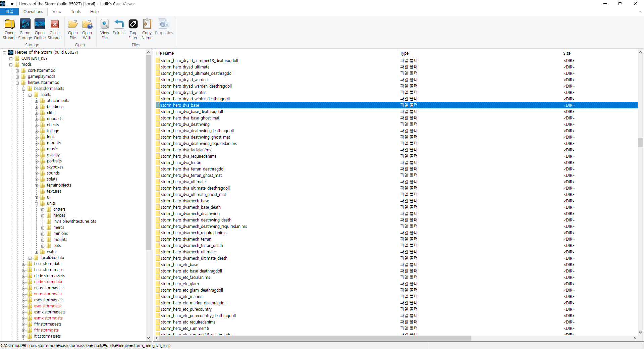Image resolution: width=644 pixels, height=349 pixels.
Task: Click the quick access toolbar dropdown arrow
Action: pyautogui.click(x=12, y=4)
